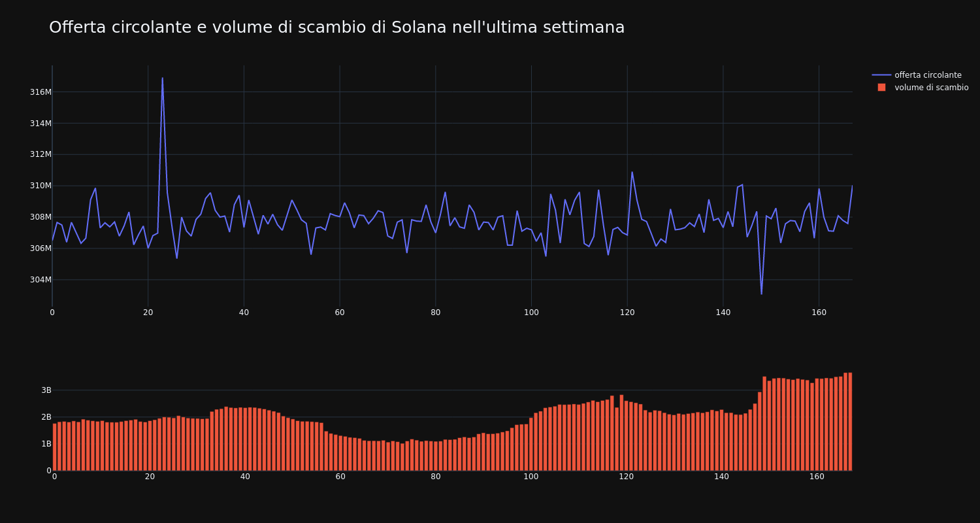Click the blue line swatch in legend
Viewport: 980px width, 523px height.
click(x=881, y=75)
